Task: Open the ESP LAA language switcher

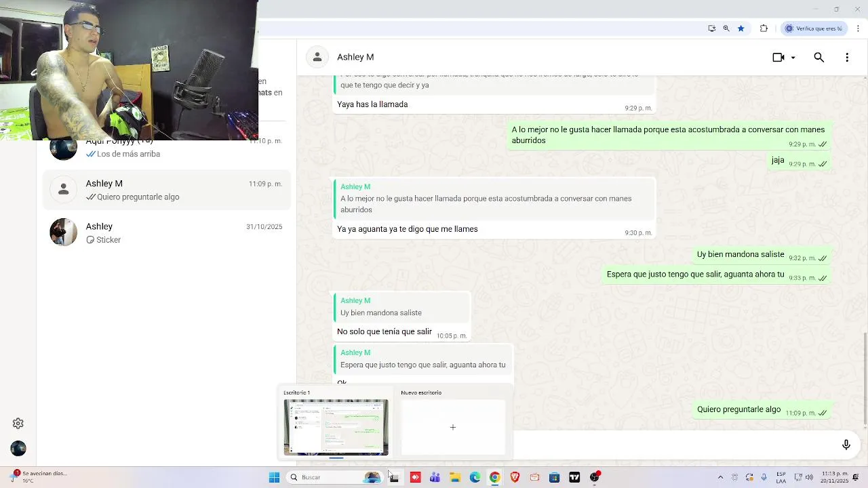Action: (x=781, y=477)
